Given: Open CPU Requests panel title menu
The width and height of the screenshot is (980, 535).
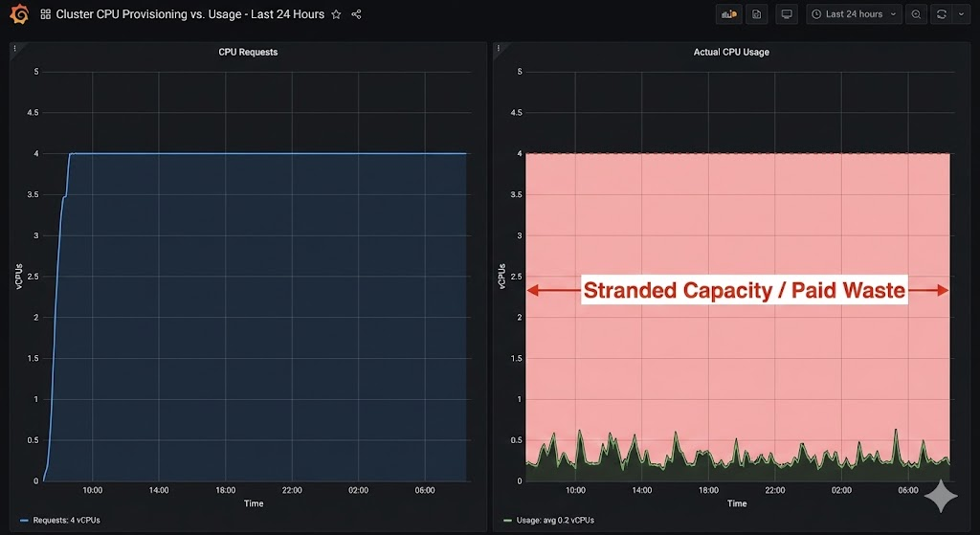Looking at the screenshot, I should click(248, 52).
